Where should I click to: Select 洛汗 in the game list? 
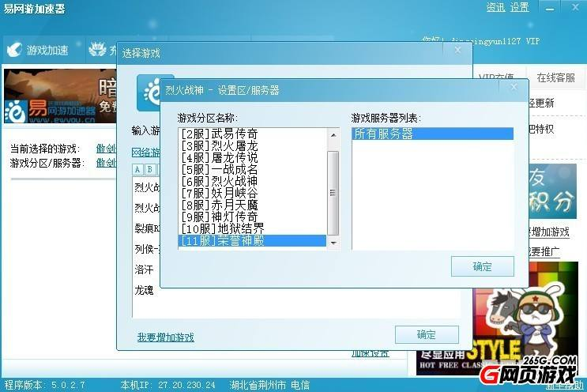click(x=145, y=269)
